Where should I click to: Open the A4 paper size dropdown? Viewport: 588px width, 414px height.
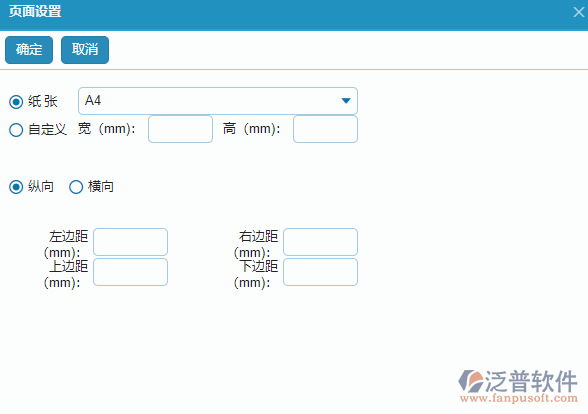pyautogui.click(x=218, y=101)
